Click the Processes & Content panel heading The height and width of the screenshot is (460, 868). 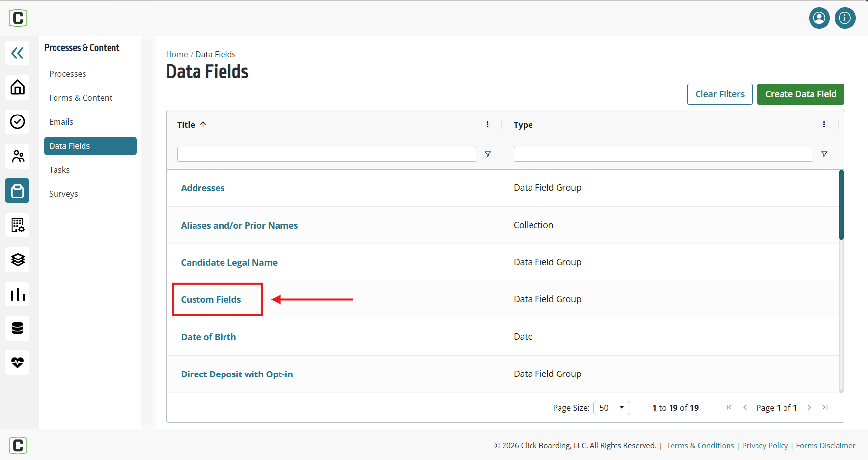tap(82, 48)
